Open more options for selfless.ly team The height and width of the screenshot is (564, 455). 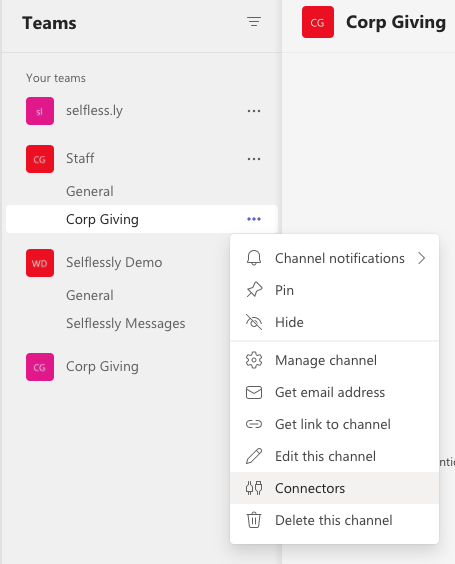pos(254,111)
